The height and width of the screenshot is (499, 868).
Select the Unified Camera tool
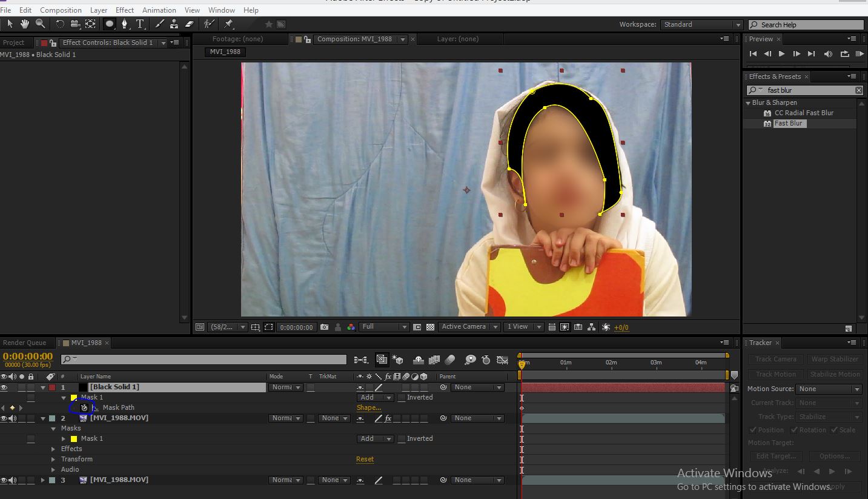75,24
